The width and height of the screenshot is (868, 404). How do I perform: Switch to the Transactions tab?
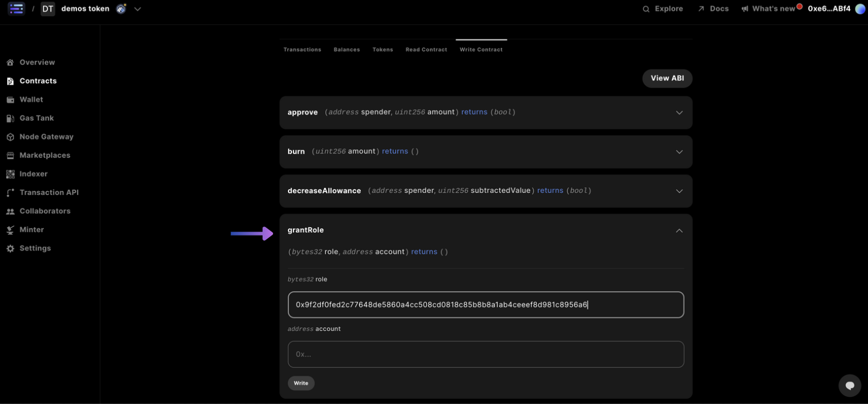(x=302, y=50)
